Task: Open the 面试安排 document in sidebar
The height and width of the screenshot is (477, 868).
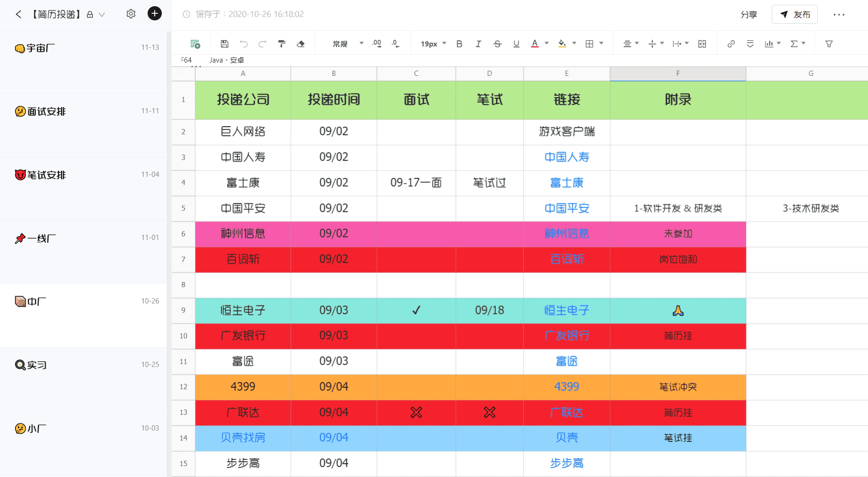Action: 47,111
